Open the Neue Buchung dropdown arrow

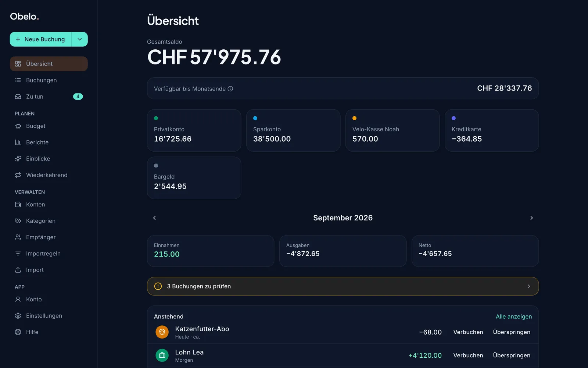coord(79,39)
